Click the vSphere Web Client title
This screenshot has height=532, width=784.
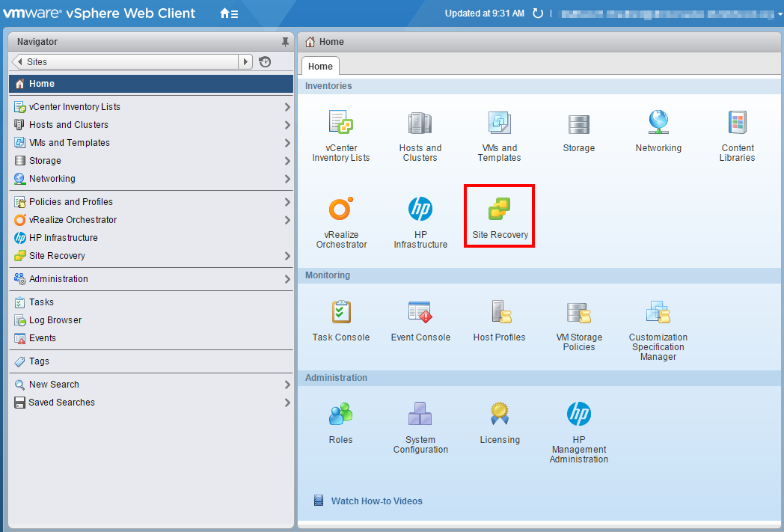coord(130,13)
